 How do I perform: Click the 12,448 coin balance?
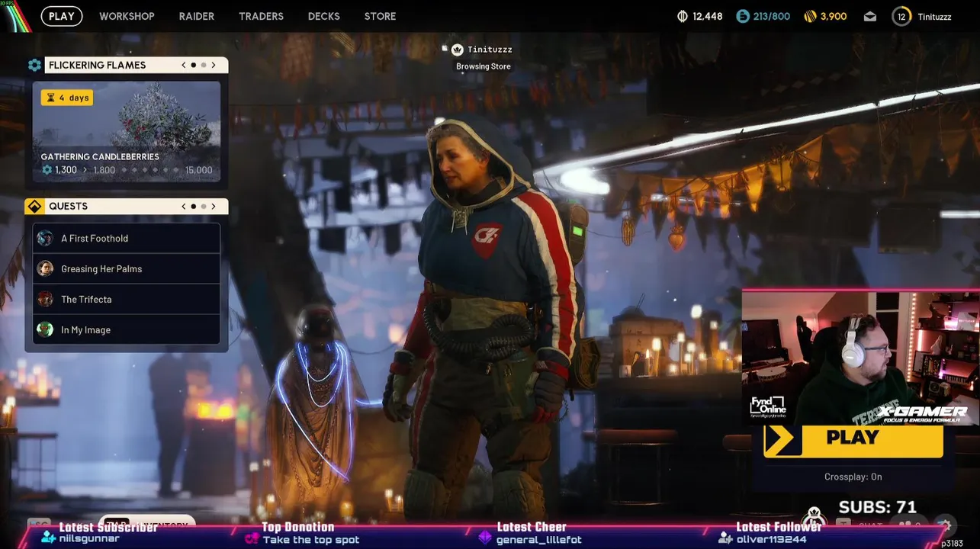pos(707,16)
